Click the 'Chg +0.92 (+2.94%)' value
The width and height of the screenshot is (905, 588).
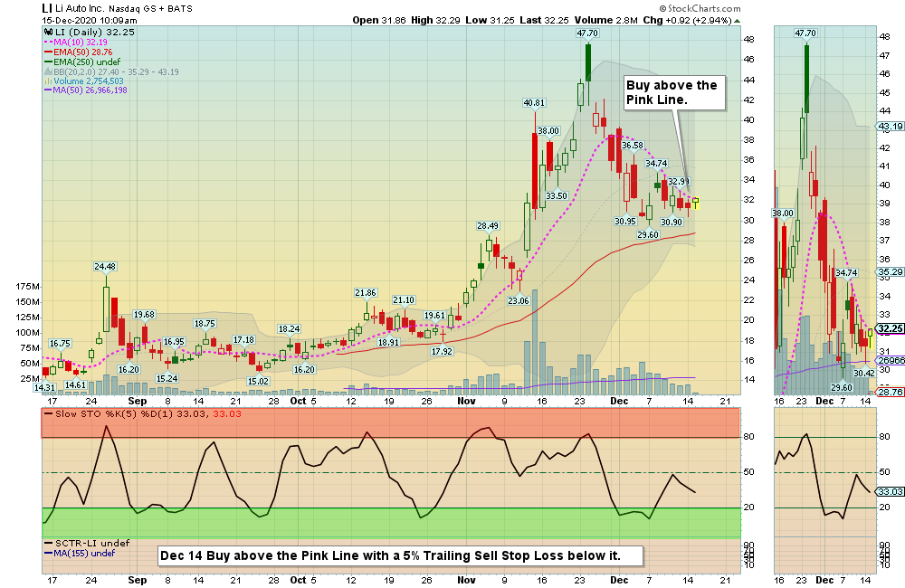coord(687,20)
